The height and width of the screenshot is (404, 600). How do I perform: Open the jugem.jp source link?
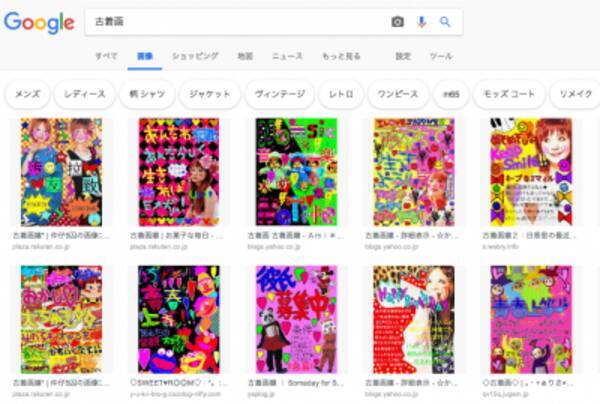point(505,394)
